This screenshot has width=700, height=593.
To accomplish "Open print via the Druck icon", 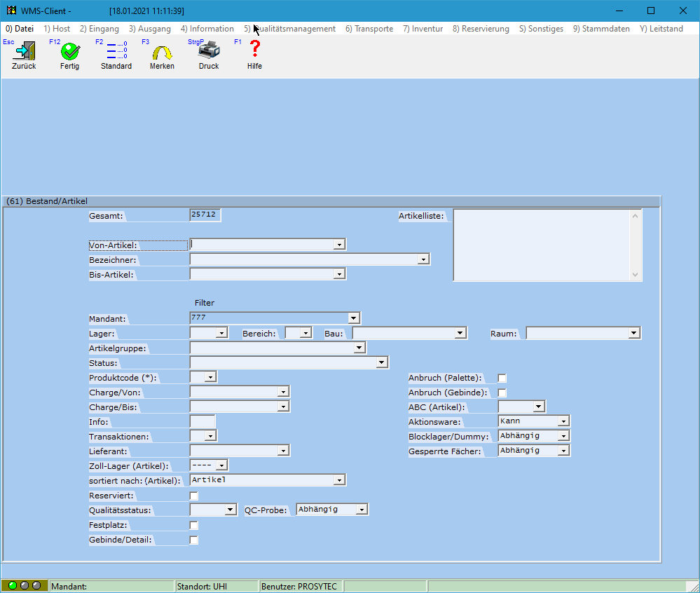I will pos(208,53).
